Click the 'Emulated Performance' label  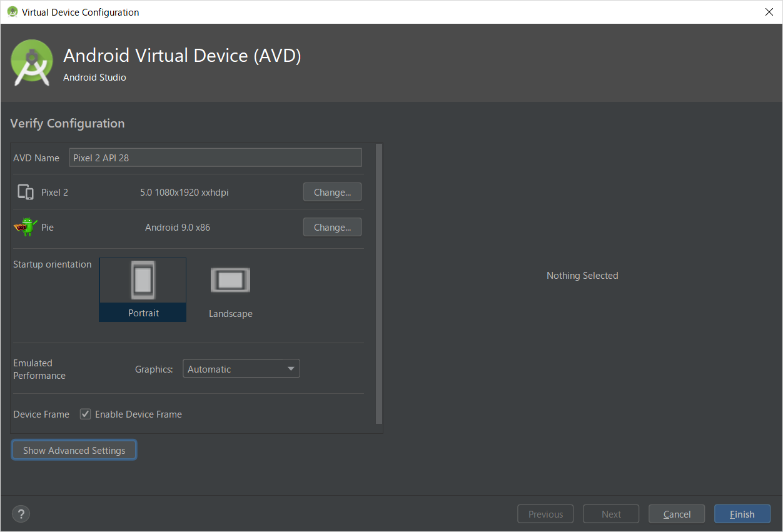pos(39,369)
